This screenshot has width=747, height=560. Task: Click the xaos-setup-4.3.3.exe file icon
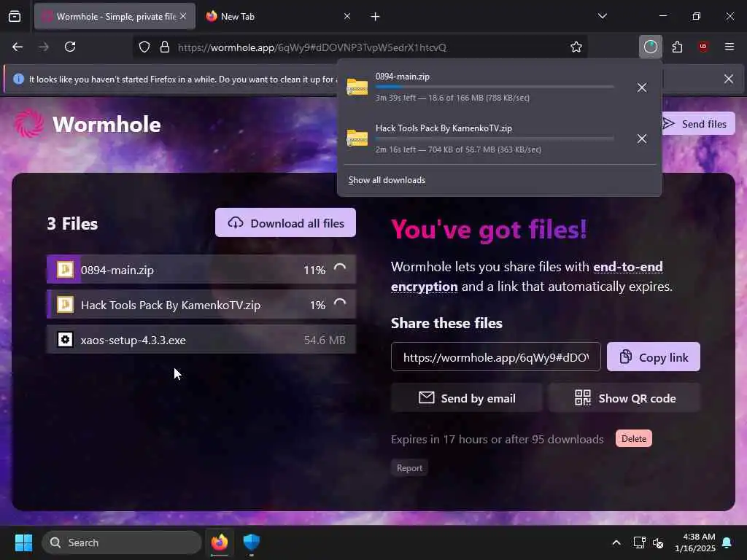[x=65, y=340]
